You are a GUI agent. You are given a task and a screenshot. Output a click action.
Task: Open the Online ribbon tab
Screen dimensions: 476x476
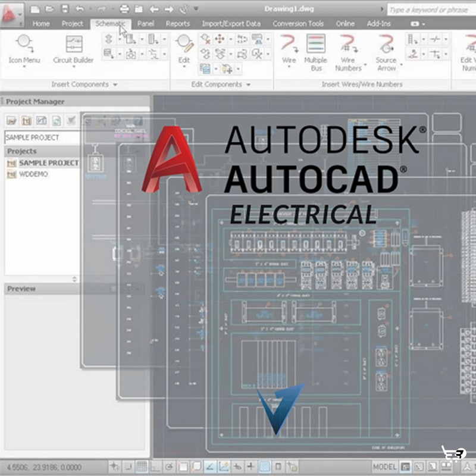tap(345, 24)
